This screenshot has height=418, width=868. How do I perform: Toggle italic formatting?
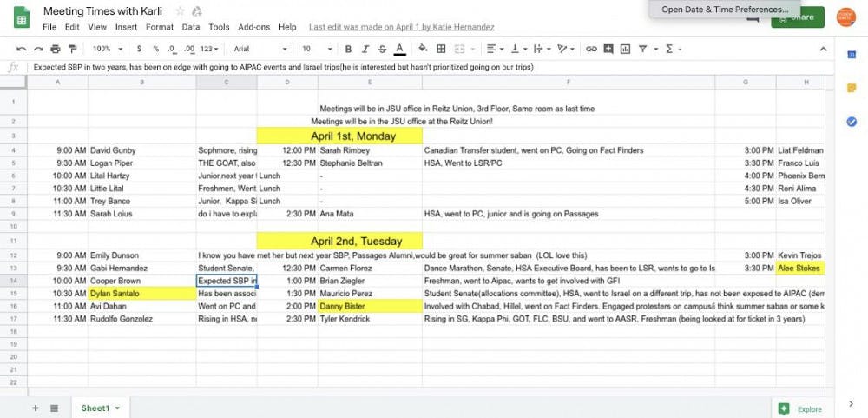tap(365, 50)
